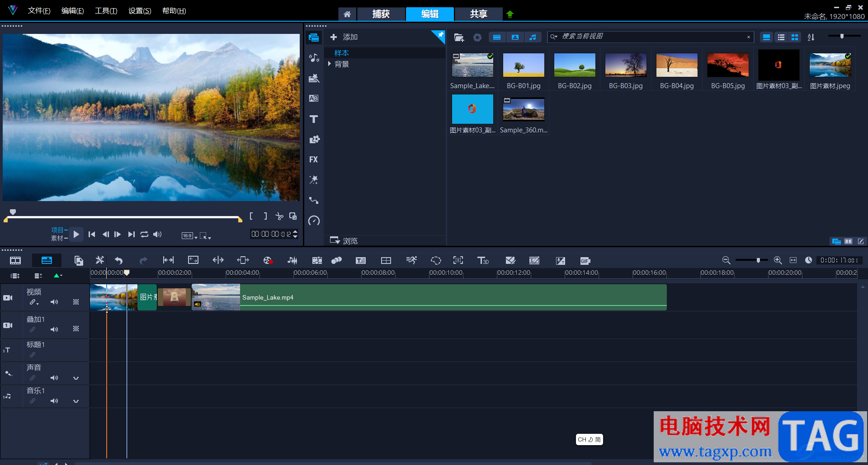Adjust the timeline zoom slider

pos(758,260)
